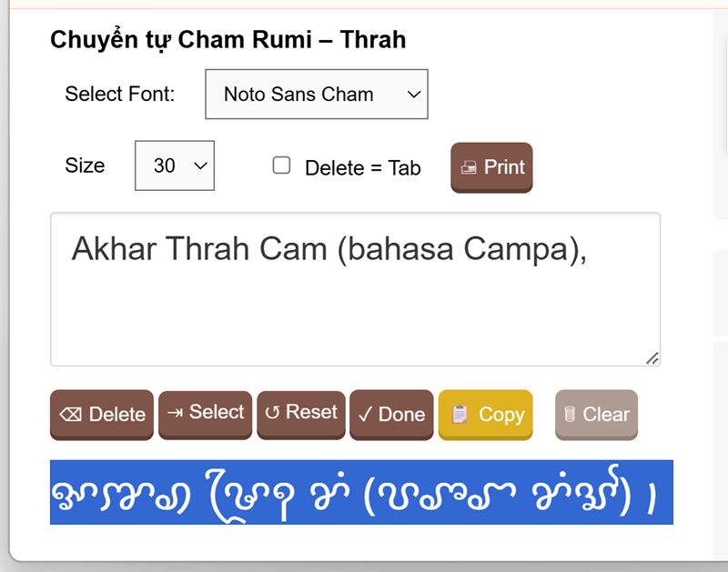
Task: Click the trash-can Clear button
Action: pos(596,414)
